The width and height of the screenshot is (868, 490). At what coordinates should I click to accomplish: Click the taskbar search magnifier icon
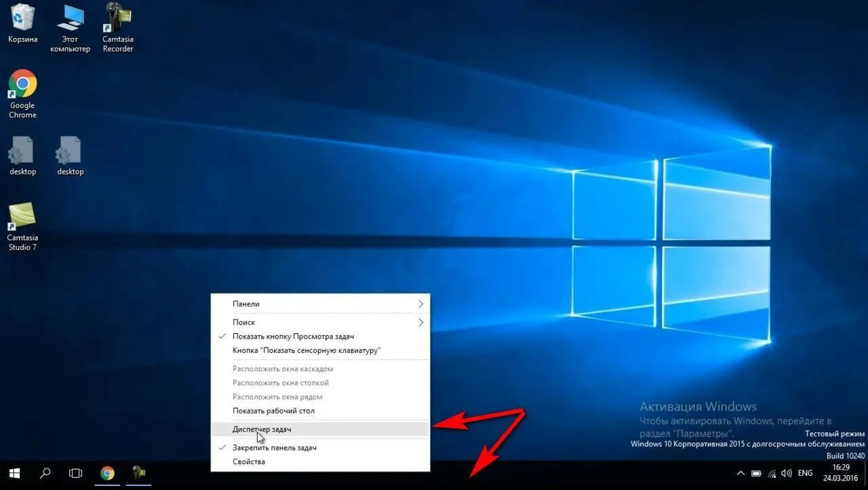[x=45, y=473]
